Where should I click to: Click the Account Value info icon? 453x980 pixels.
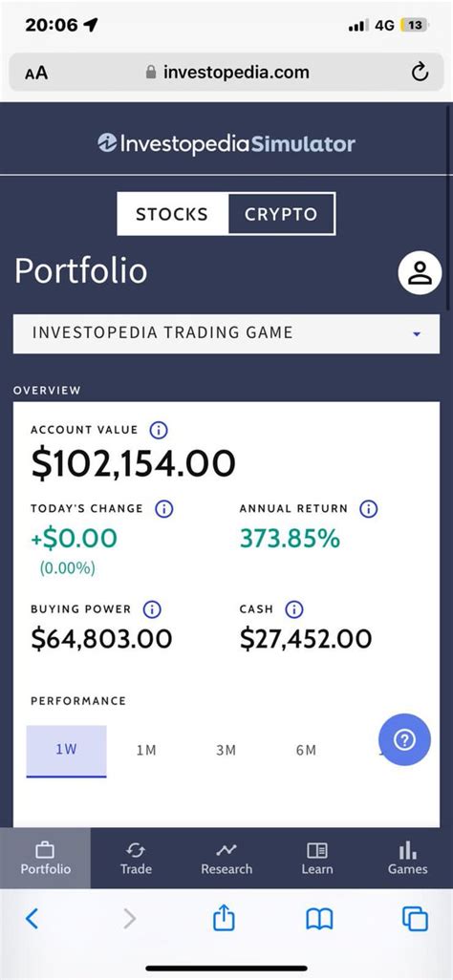[159, 430]
